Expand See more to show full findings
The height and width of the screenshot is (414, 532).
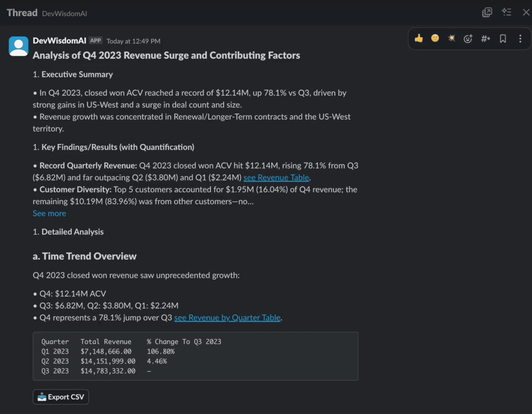(x=49, y=213)
